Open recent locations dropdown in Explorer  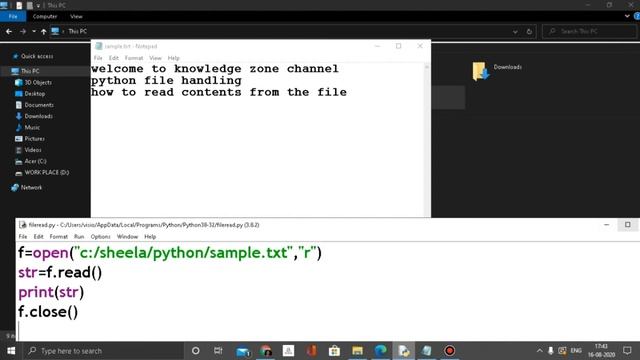pyautogui.click(x=34, y=31)
